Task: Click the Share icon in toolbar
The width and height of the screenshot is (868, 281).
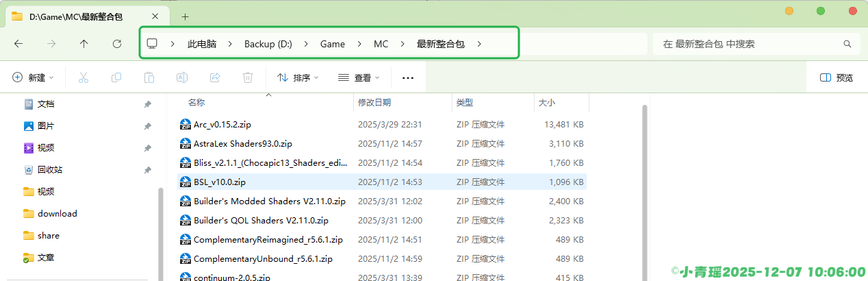Action: tap(215, 77)
